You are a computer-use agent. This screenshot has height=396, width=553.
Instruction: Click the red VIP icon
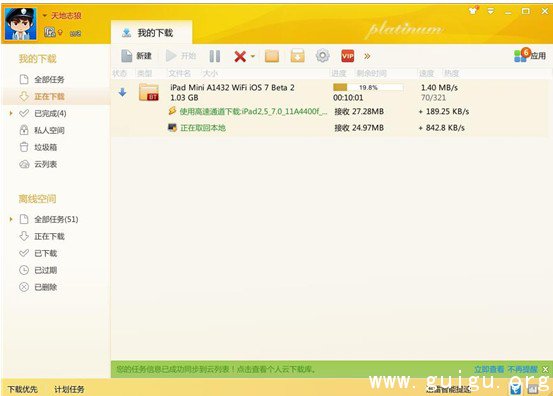click(x=347, y=56)
